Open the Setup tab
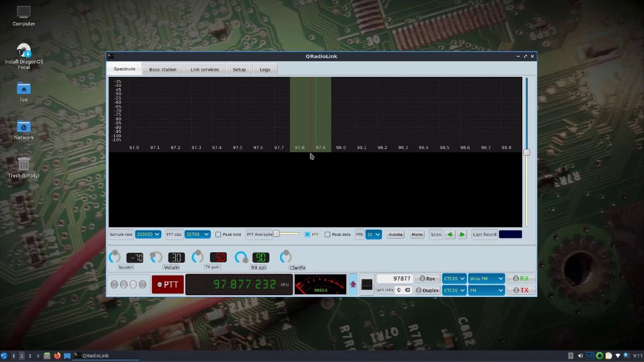This screenshot has height=362, width=644. 239,69
